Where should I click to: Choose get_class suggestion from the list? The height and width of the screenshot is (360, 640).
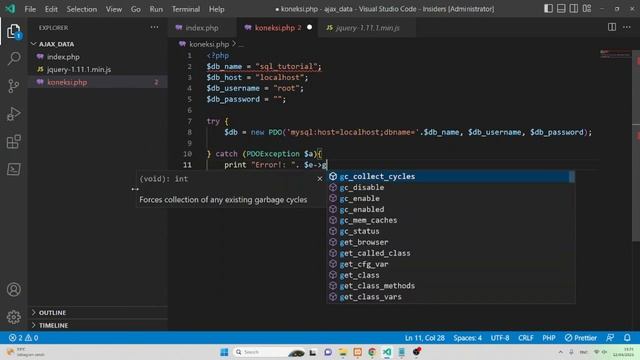tap(450, 275)
